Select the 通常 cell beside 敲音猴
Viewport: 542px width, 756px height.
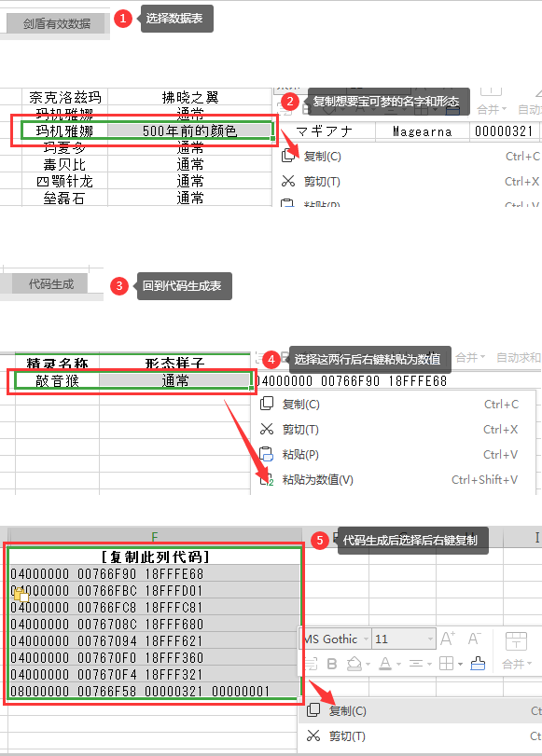click(174, 381)
